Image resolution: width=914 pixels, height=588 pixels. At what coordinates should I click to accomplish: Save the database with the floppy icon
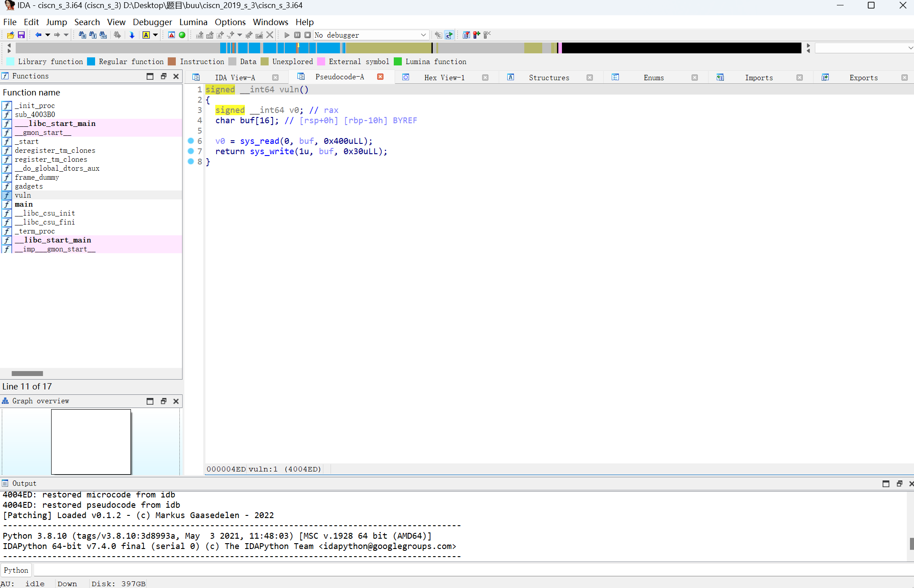click(21, 35)
